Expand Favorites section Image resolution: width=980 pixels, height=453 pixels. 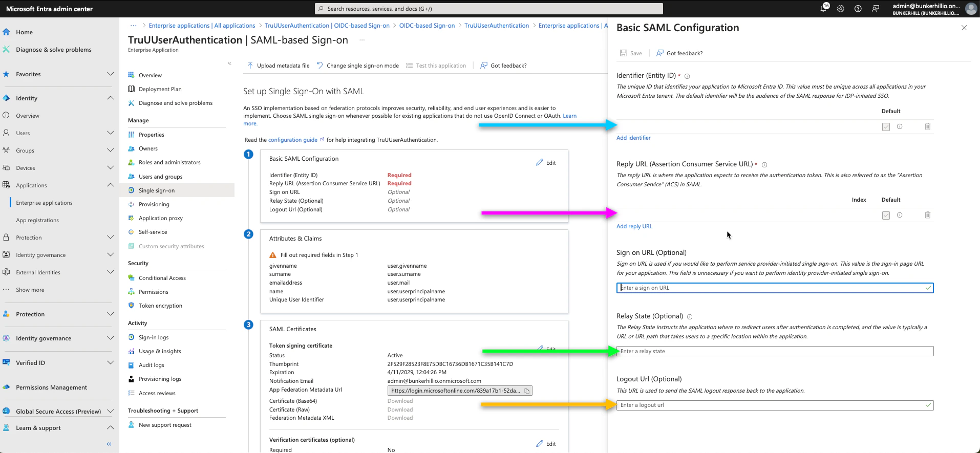click(110, 74)
